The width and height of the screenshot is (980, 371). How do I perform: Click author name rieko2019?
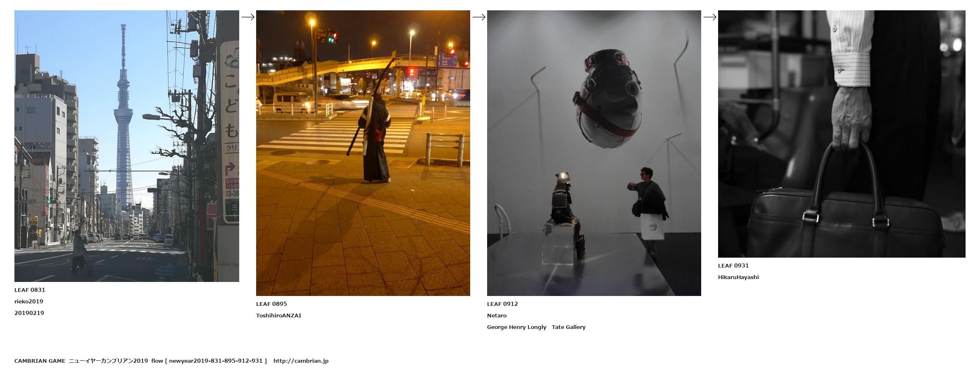pyautogui.click(x=29, y=301)
